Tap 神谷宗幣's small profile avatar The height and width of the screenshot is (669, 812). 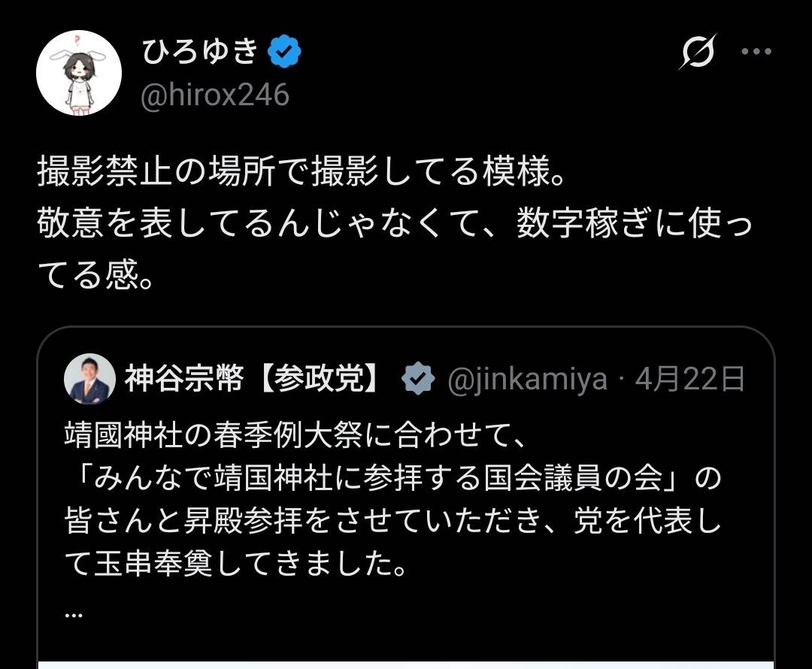tap(90, 378)
